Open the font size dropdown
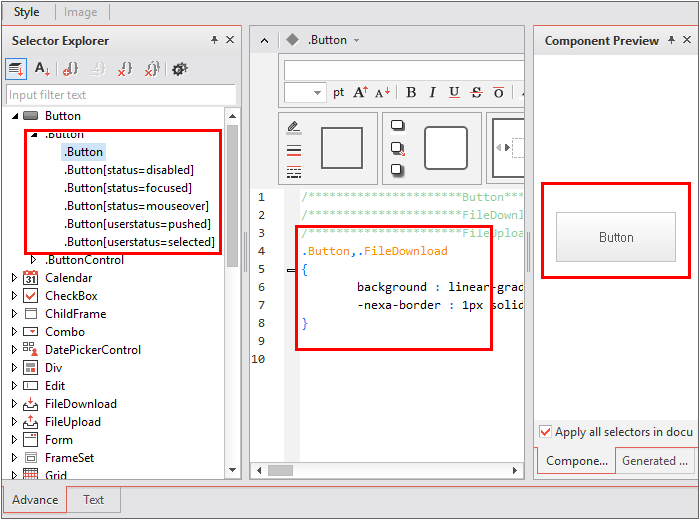699x519 pixels. (317, 93)
